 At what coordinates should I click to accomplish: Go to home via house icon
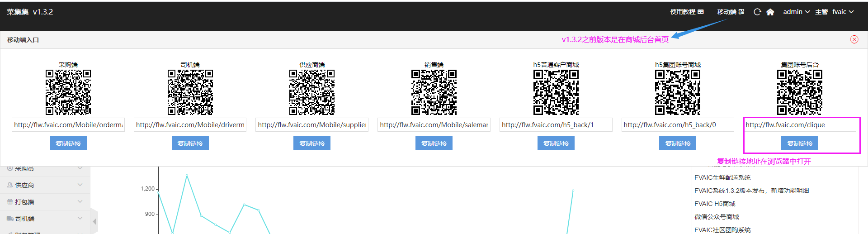coord(770,12)
